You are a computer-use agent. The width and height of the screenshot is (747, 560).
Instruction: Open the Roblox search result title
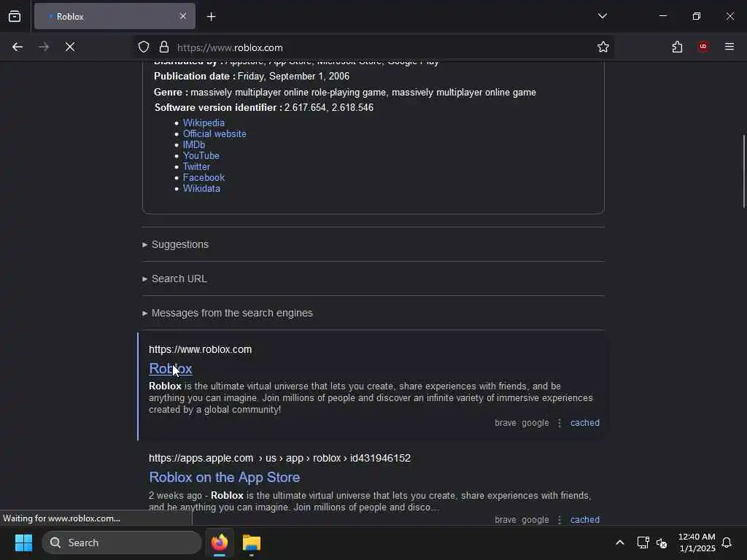coord(171,368)
